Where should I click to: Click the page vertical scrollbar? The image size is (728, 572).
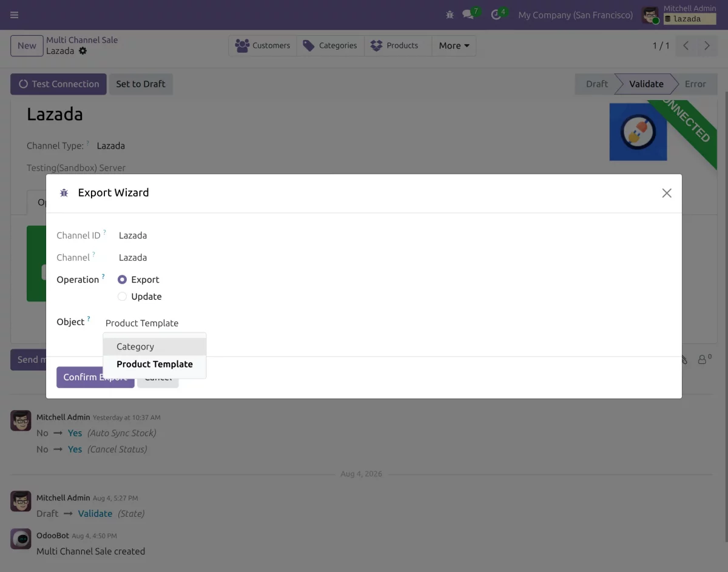(726, 315)
